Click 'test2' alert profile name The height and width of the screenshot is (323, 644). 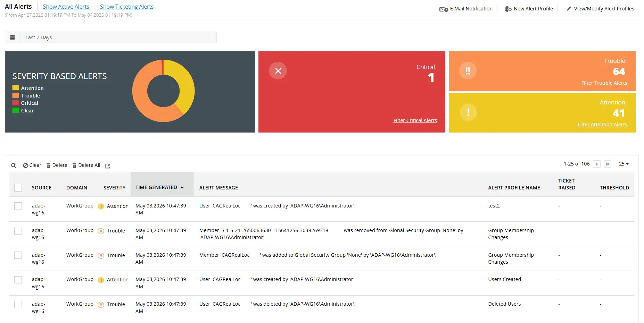[494, 206]
